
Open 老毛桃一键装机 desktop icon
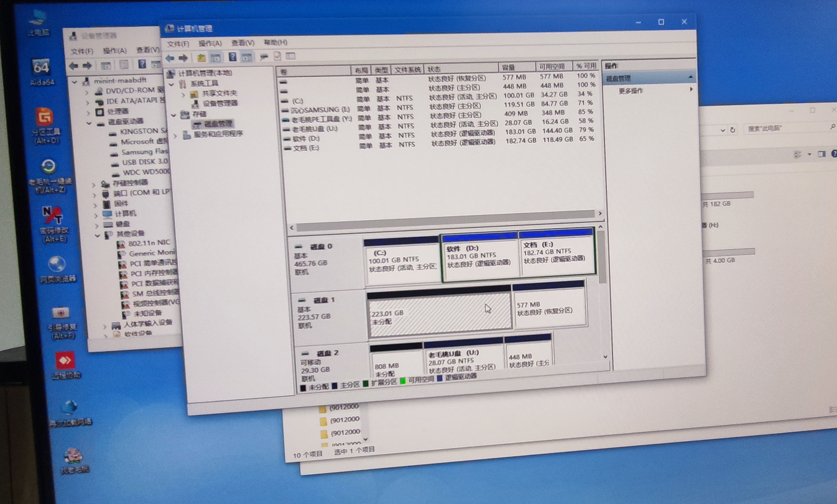coord(49,175)
